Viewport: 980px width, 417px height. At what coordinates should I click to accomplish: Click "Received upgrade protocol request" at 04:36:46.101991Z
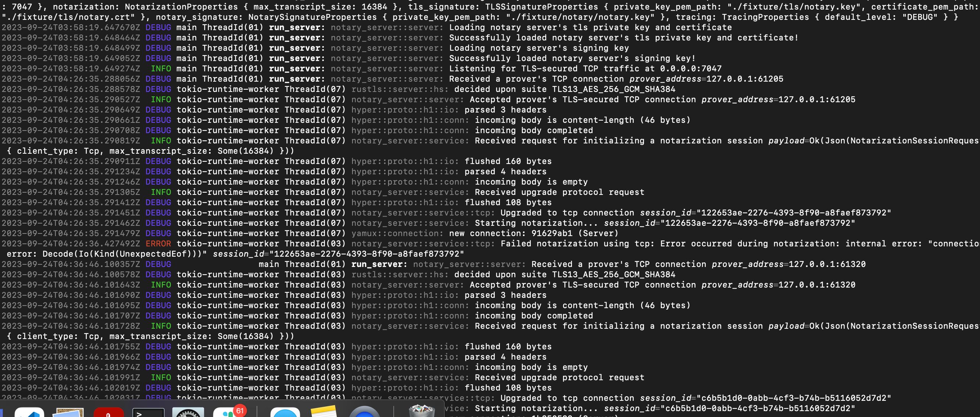point(559,377)
